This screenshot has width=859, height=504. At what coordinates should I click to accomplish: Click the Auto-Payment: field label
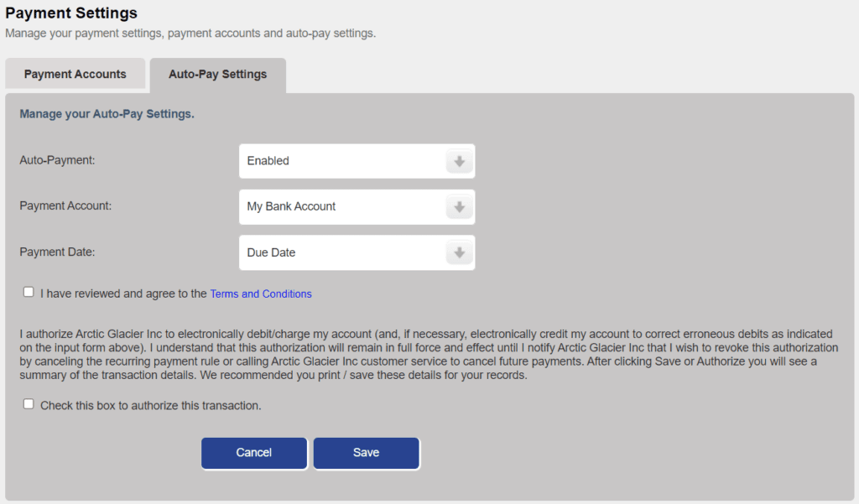57,160
